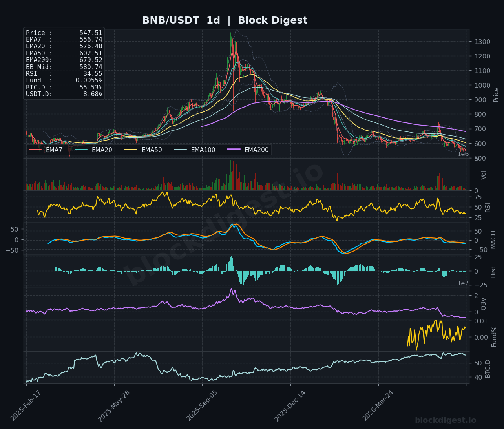Click the EMA100 legend entry
This screenshot has width=504, height=429.
194,150
